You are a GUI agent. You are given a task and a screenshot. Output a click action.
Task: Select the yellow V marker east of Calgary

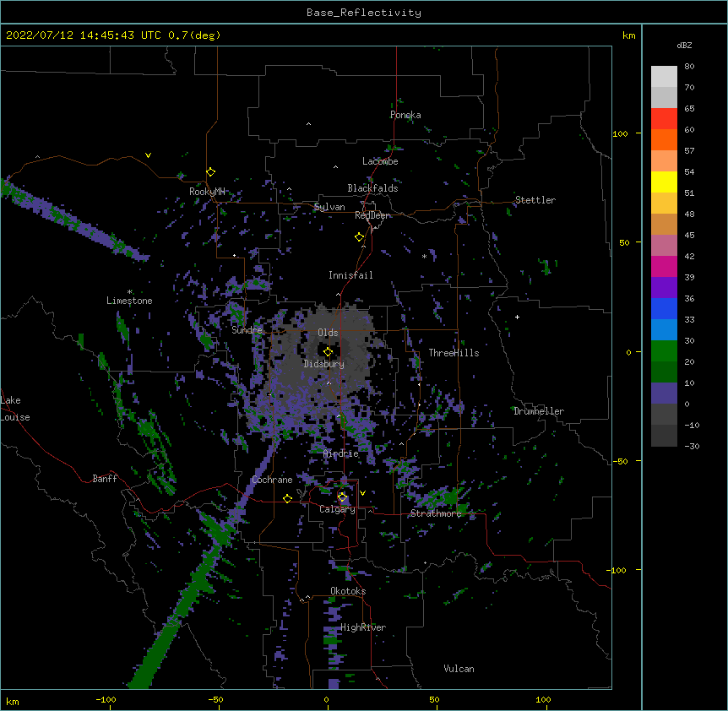362,493
